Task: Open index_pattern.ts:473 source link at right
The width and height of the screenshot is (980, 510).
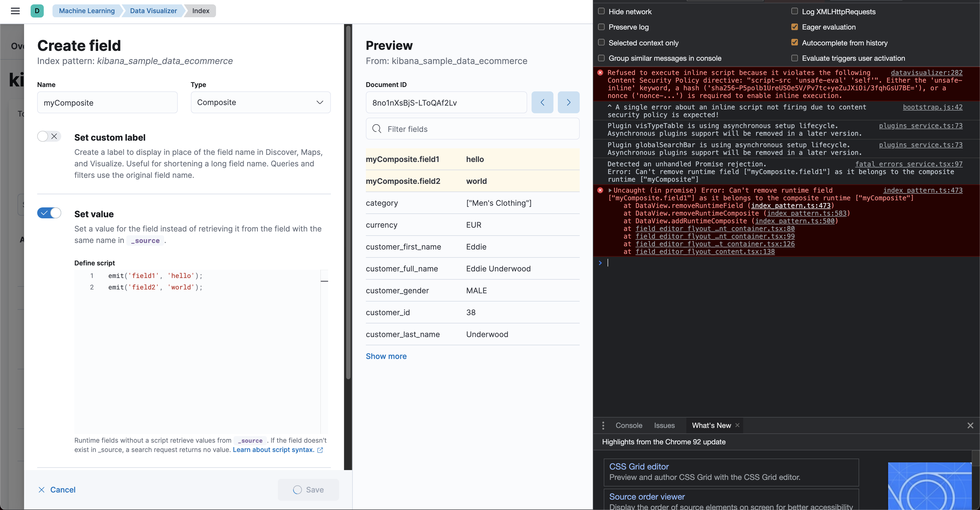Action: (x=923, y=190)
